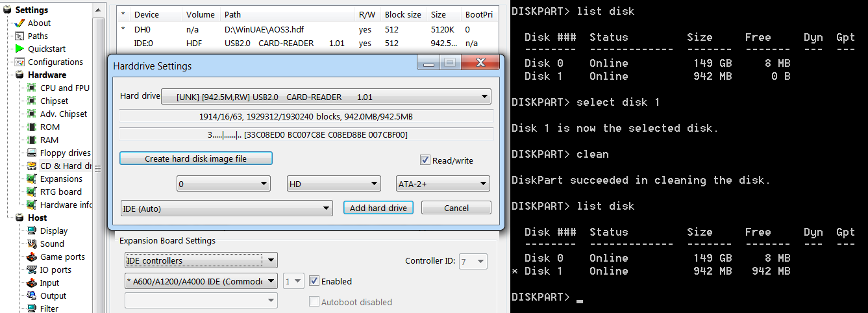Screen dimensions: 868x313
Task: Click the CD & Hard drives icon
Action: point(31,166)
